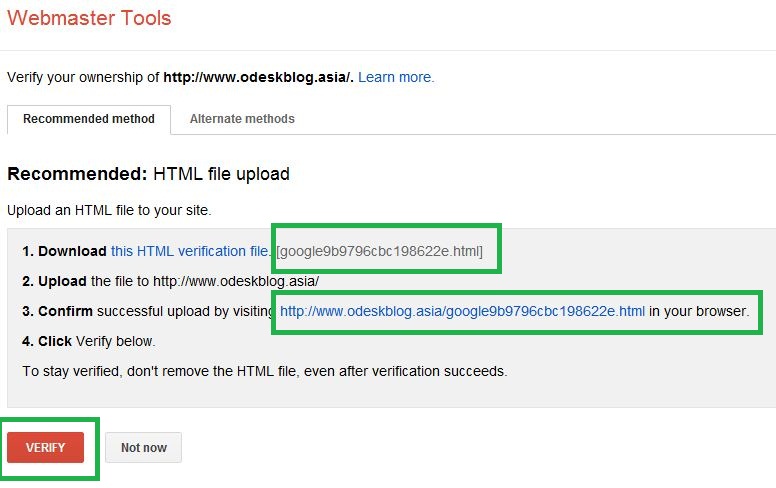This screenshot has height=488, width=776.
Task: Click the red VERIFY button
Action: 46,447
